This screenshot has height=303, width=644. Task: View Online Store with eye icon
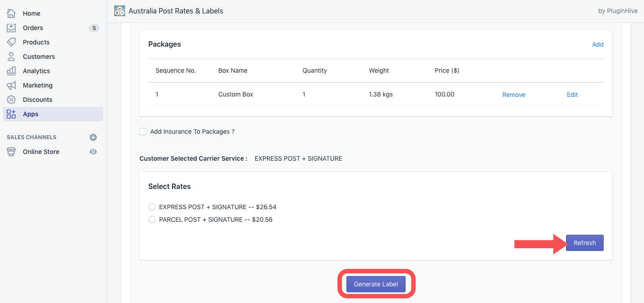[x=93, y=152]
